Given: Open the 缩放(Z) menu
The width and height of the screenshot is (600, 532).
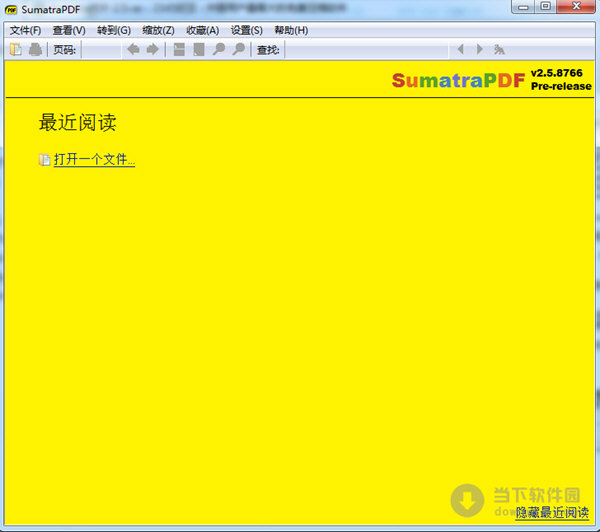Looking at the screenshot, I should (158, 30).
